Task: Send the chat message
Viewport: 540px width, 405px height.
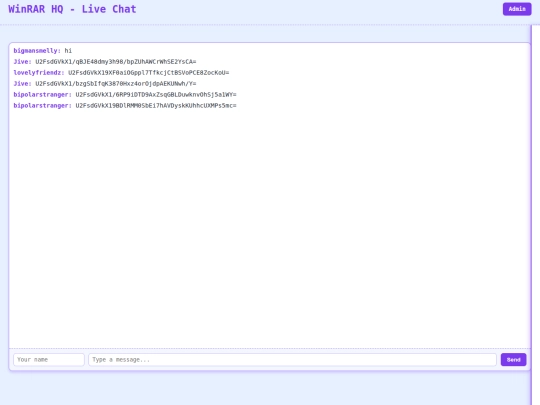Action: point(513,360)
